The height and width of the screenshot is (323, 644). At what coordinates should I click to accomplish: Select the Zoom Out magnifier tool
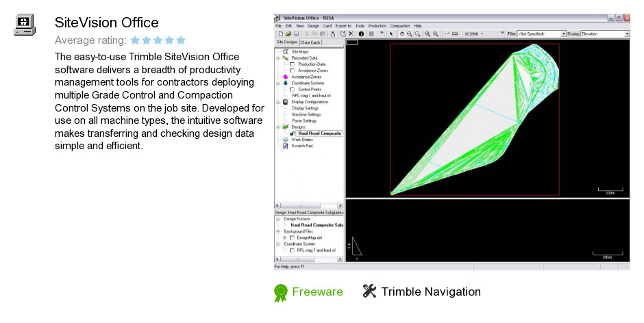[x=417, y=34]
